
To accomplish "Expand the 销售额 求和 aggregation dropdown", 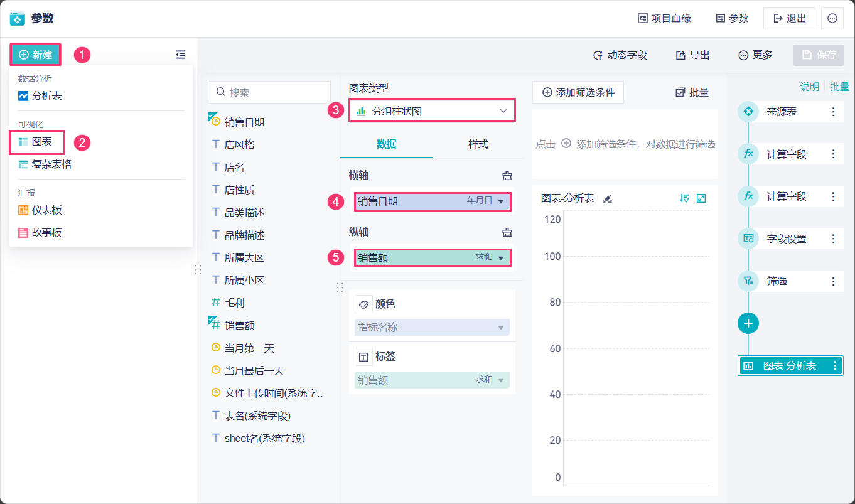I will pyautogui.click(x=500, y=258).
